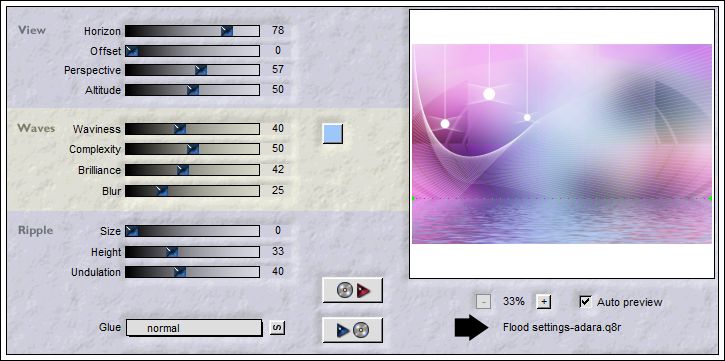Click the green horizon marker on preview's left edge
725x361 pixels.
pos(412,198)
